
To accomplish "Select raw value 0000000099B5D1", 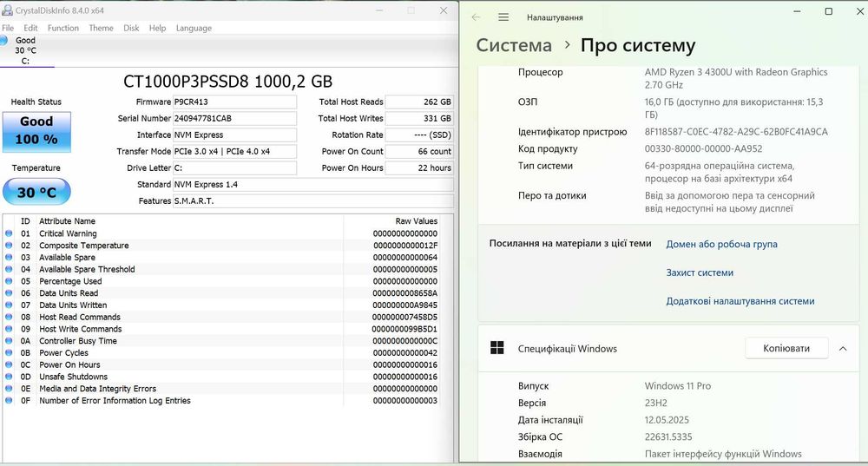I will point(404,329).
